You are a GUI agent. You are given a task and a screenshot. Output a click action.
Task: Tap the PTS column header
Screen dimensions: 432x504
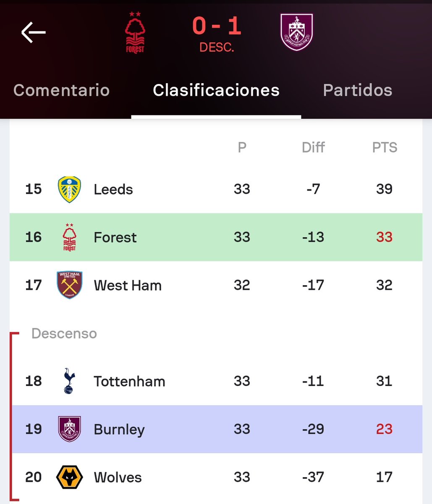385,147
